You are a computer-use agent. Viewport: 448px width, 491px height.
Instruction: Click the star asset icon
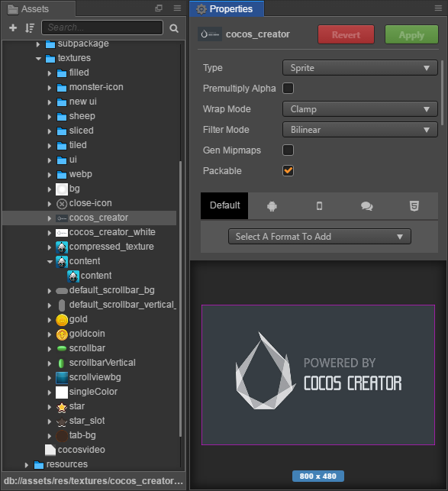[62, 407]
